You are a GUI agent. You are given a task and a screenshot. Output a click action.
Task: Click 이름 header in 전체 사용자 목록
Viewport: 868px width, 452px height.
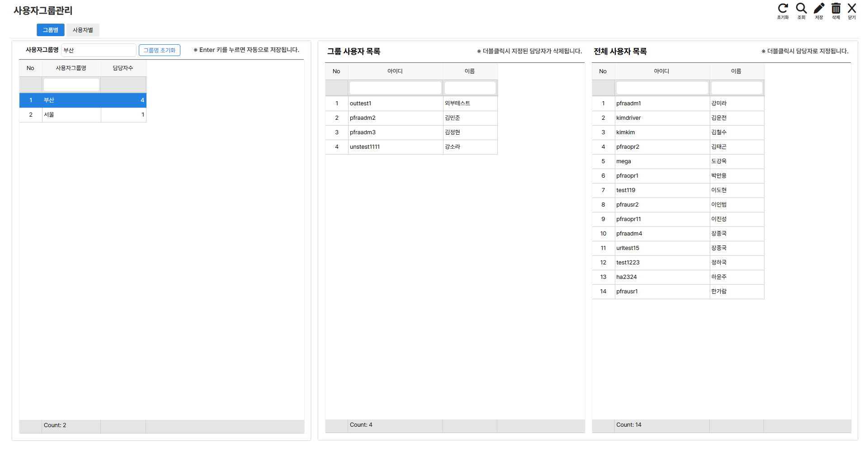(x=736, y=71)
